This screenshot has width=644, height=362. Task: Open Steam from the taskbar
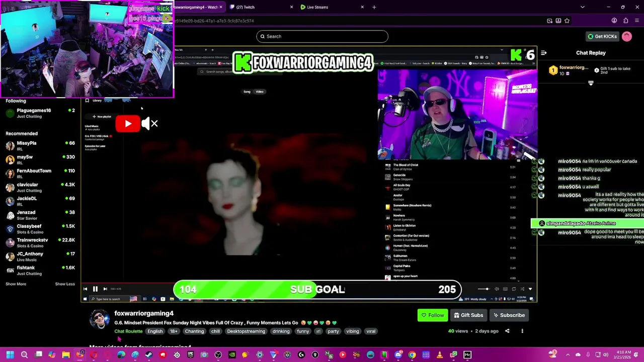149,355
